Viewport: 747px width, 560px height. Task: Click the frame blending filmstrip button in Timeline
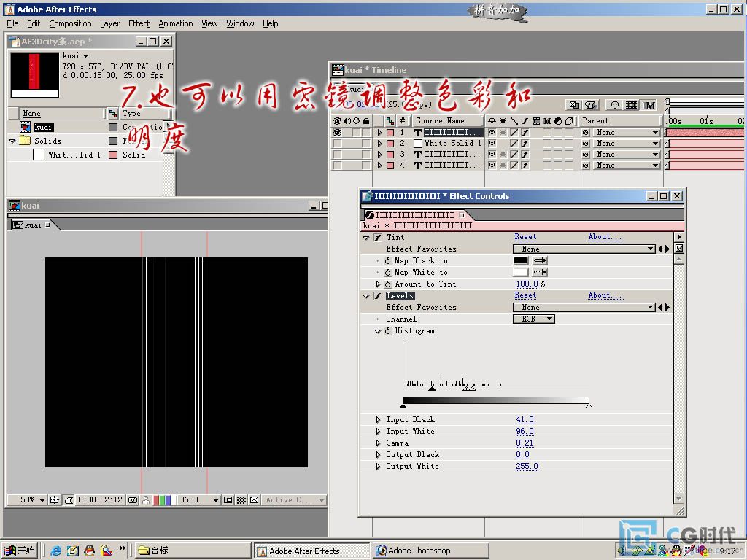[x=632, y=105]
